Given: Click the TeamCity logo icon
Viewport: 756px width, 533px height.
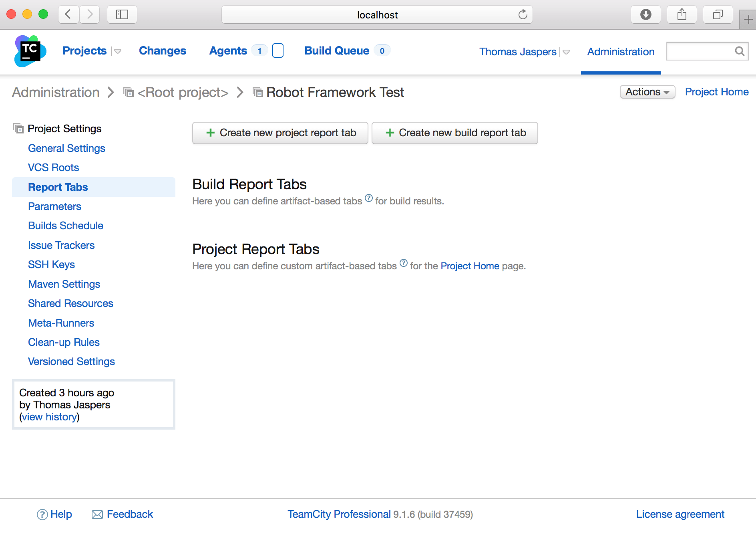Looking at the screenshot, I should point(30,51).
